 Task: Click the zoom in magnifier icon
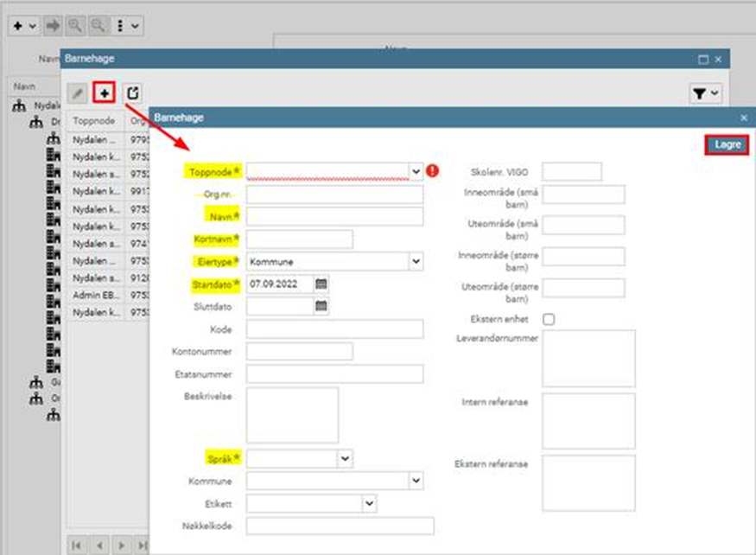75,26
